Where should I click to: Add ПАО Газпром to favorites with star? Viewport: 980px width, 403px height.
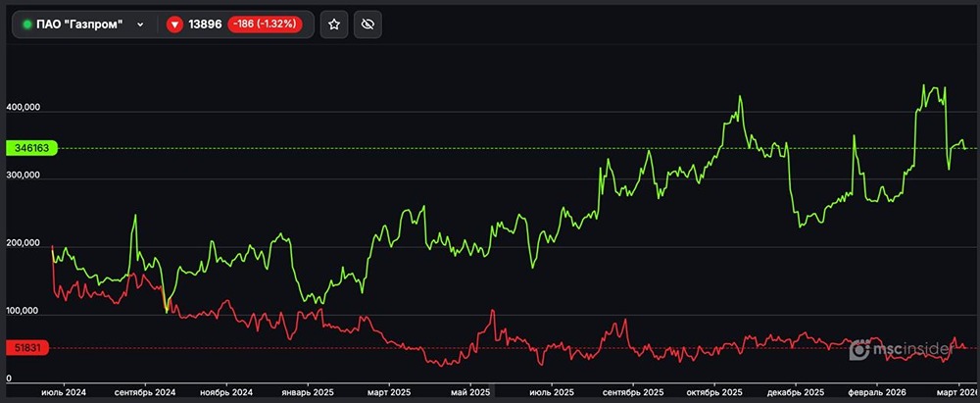coord(334,25)
